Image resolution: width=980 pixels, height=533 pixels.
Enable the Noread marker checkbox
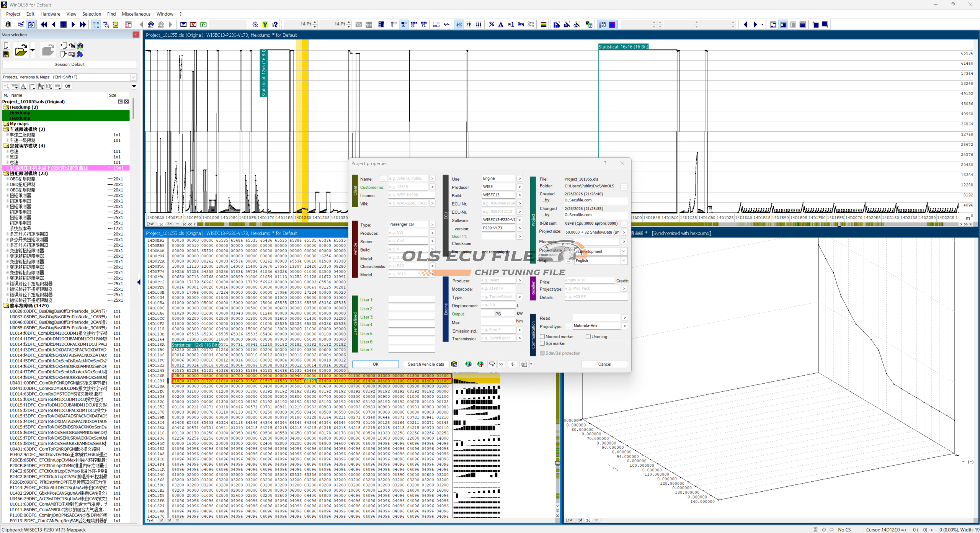(x=542, y=337)
